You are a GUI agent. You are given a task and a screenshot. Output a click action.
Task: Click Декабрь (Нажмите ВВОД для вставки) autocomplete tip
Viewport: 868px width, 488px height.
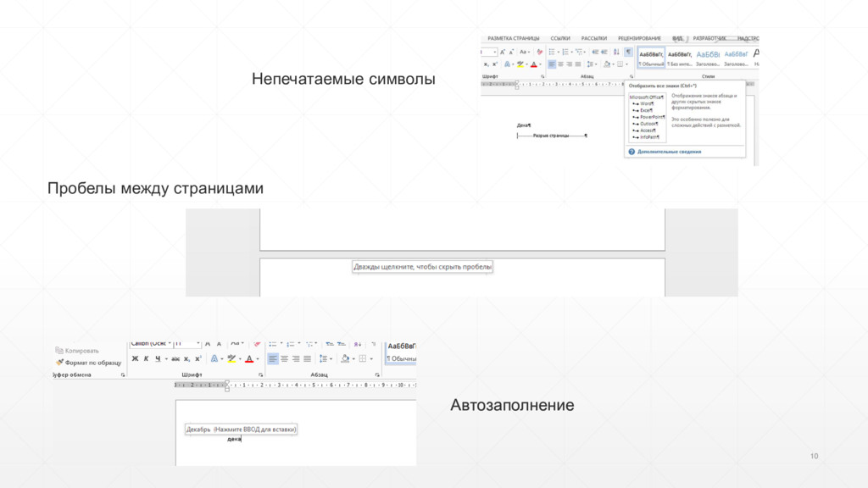241,430
